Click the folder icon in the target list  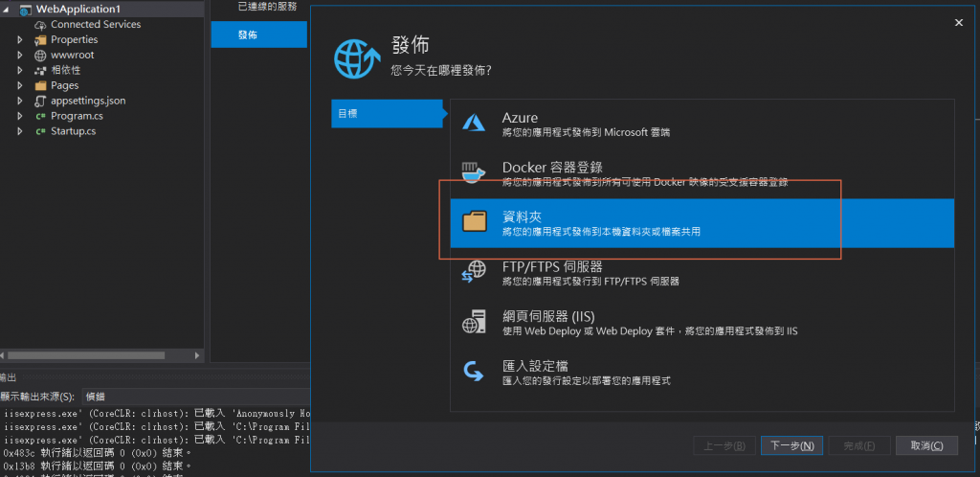(x=475, y=222)
